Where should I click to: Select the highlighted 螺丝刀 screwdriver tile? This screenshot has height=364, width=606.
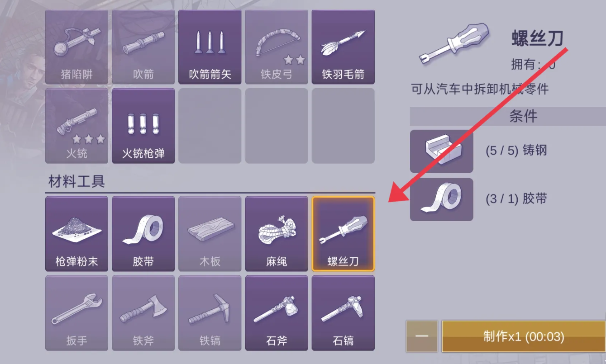[343, 234]
